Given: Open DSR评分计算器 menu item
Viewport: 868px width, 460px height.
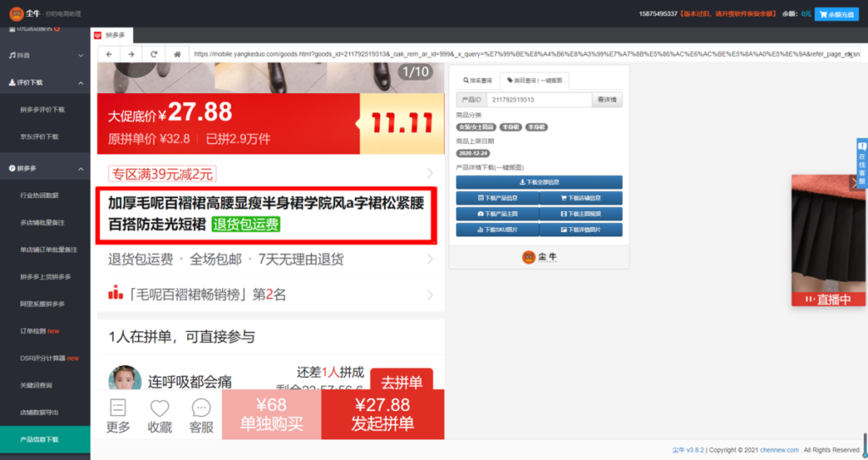Looking at the screenshot, I should [x=49, y=358].
